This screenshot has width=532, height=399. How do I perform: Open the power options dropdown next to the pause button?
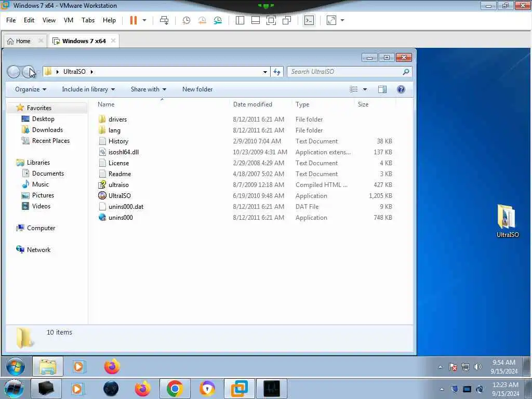144,20
